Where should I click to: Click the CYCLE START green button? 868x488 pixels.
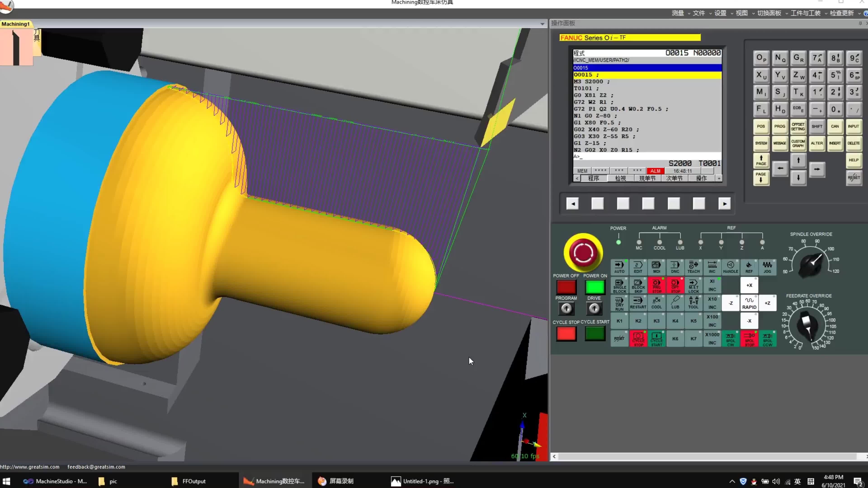click(x=594, y=334)
